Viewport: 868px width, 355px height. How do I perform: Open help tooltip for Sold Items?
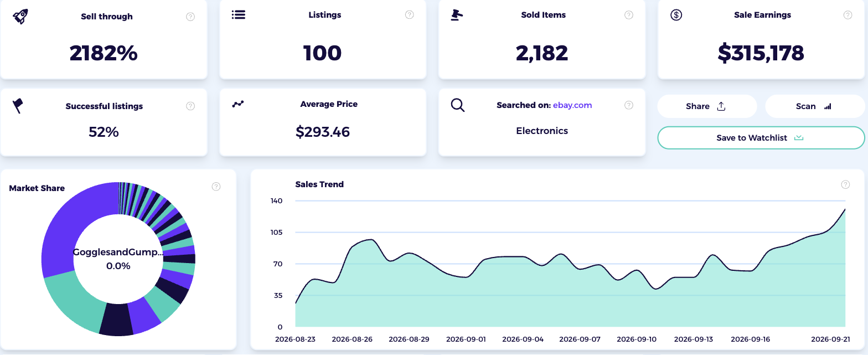click(629, 15)
